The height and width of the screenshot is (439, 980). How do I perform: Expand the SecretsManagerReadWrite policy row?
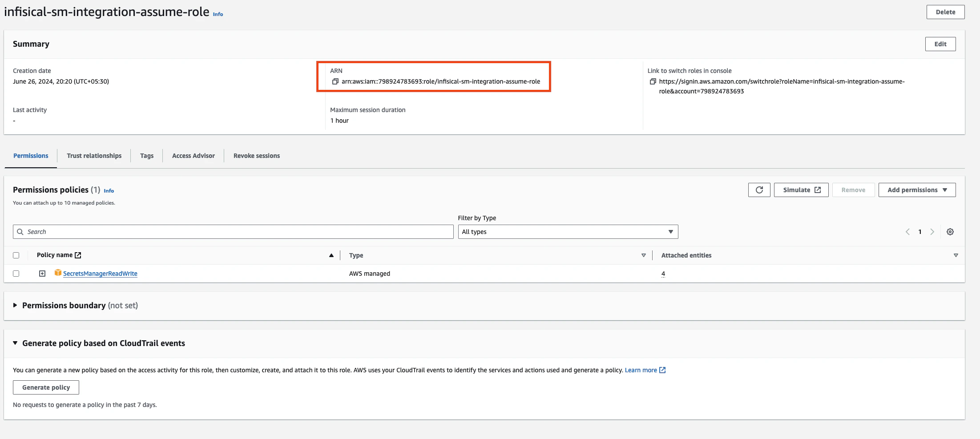[x=42, y=274]
